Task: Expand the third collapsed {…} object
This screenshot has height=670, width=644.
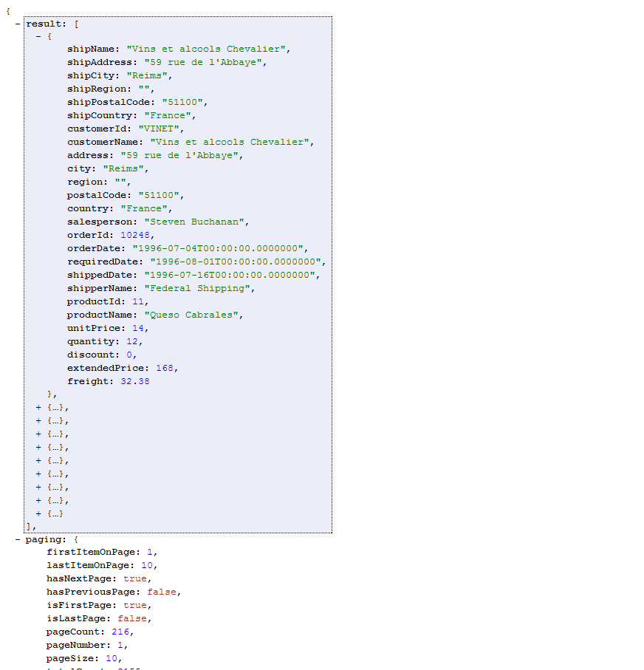Action: pyautogui.click(x=38, y=434)
